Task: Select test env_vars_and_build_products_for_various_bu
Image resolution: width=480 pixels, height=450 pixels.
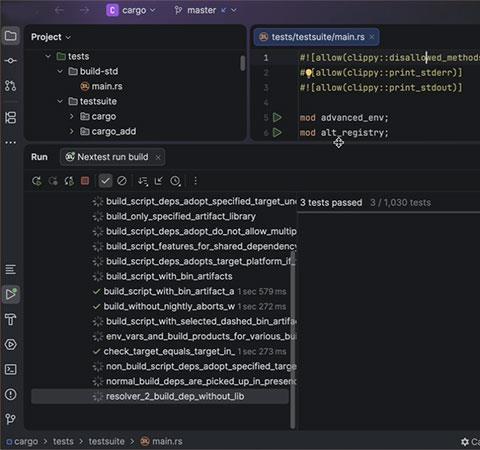Action: [201, 336]
